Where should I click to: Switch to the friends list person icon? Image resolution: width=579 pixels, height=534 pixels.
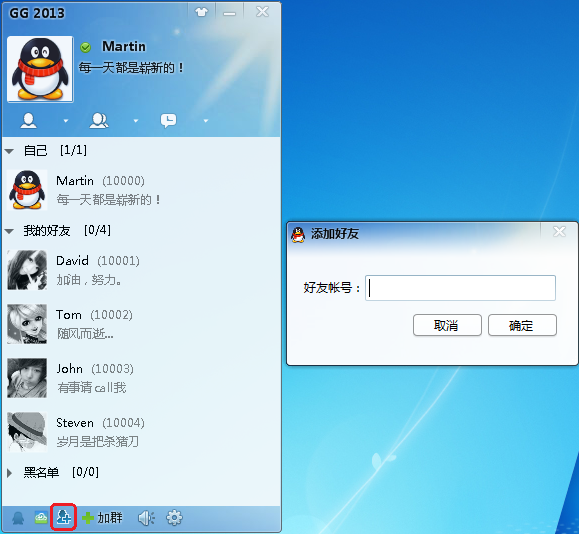(x=28, y=121)
